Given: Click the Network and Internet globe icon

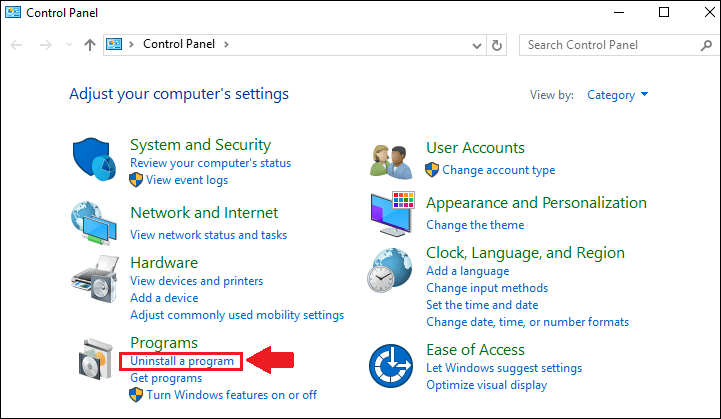Looking at the screenshot, I should tap(96, 223).
